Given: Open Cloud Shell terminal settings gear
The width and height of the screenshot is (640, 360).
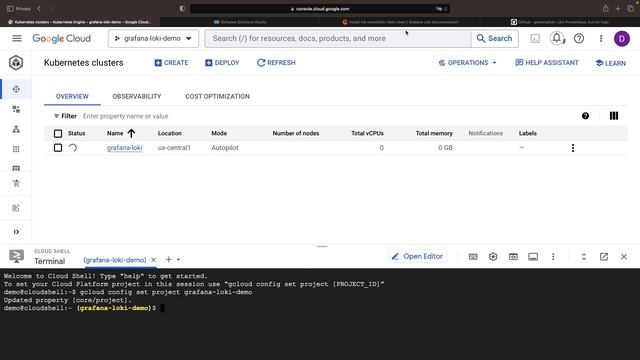Looking at the screenshot, I should click(x=493, y=257).
